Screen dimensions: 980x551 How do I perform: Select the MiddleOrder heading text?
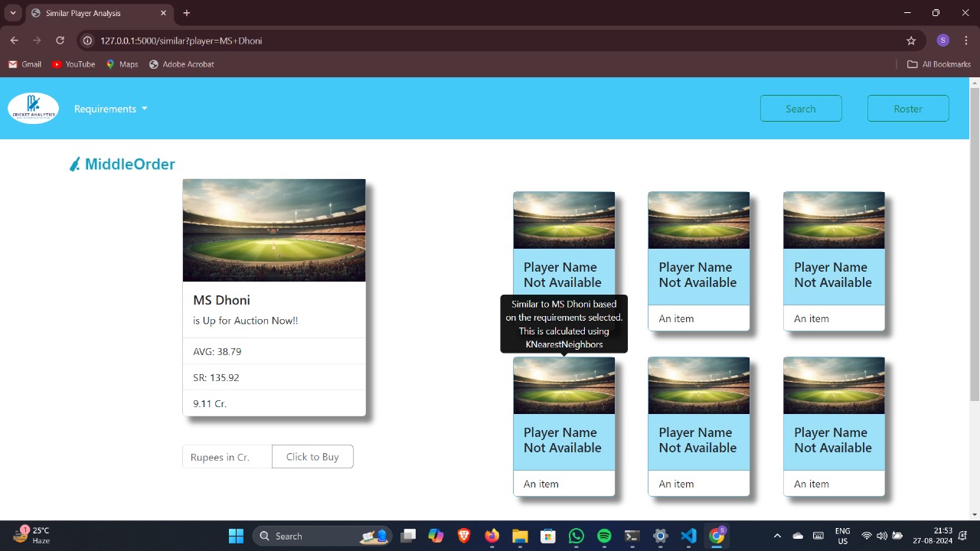(130, 164)
